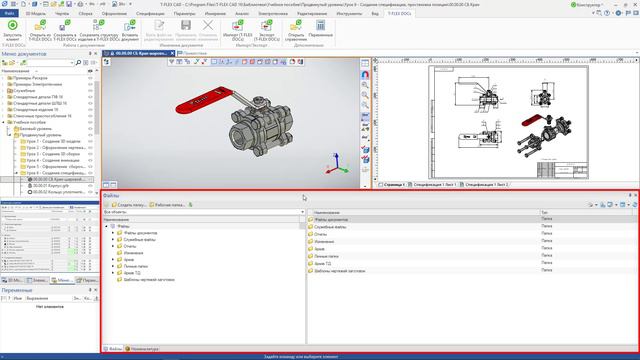640x360 pixels.
Task: Toggle visibility eye for Урок 4 folder
Action: coord(90,160)
